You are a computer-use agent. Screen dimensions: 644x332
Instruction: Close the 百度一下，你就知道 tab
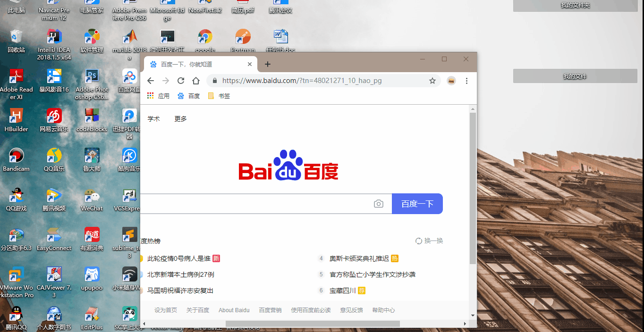click(x=250, y=64)
